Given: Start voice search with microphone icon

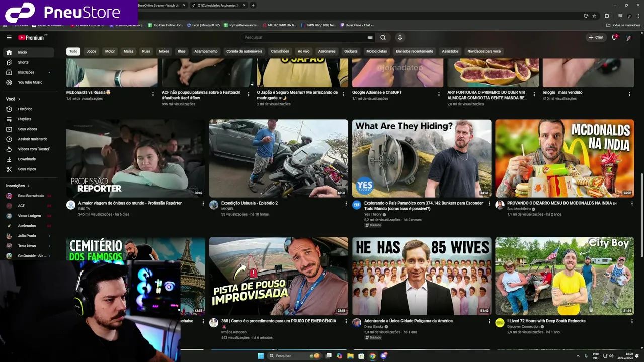Looking at the screenshot, I should pos(400,37).
